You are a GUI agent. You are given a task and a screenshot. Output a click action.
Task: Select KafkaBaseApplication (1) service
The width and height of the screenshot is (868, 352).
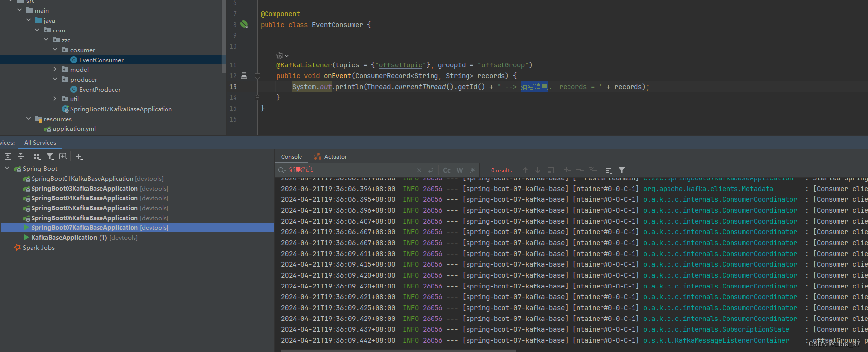tap(69, 237)
